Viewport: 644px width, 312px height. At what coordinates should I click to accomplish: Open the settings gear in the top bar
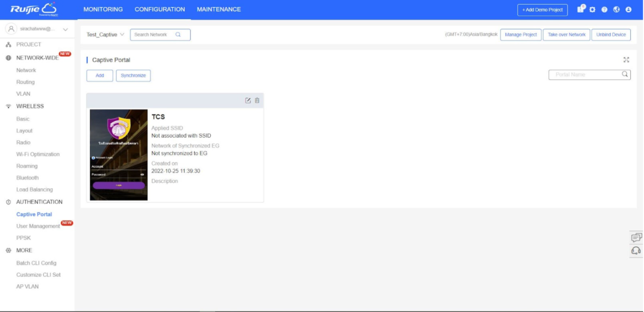click(x=592, y=8)
